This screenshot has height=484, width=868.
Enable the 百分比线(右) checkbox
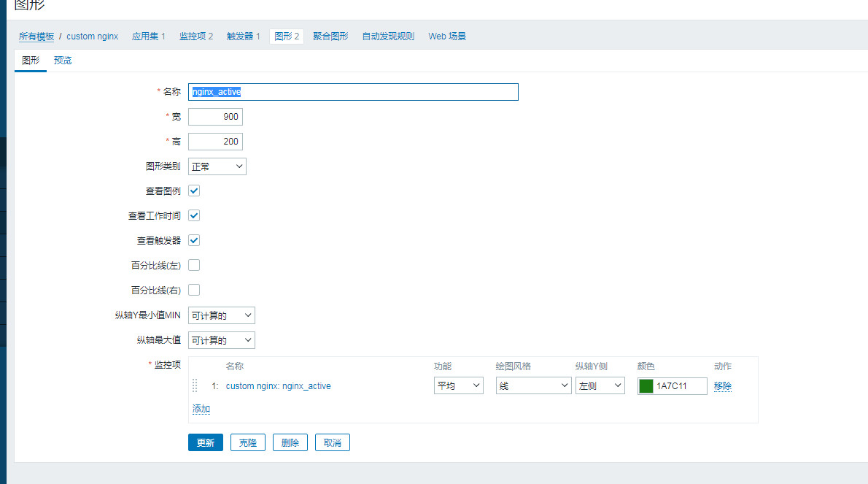point(194,290)
